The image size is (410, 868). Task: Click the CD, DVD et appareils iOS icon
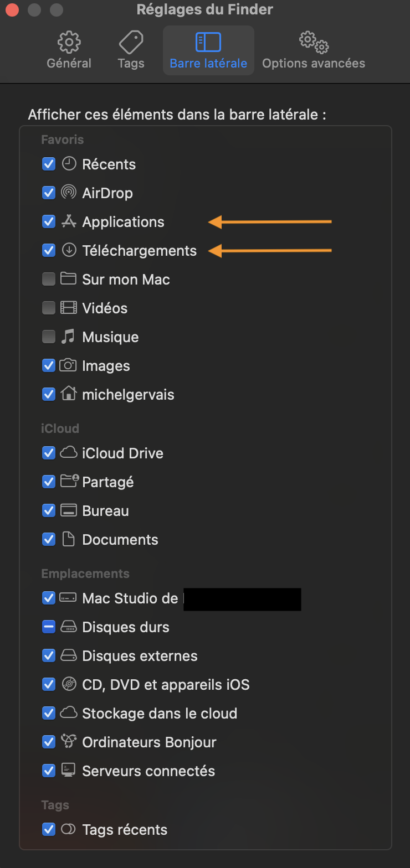(x=69, y=684)
